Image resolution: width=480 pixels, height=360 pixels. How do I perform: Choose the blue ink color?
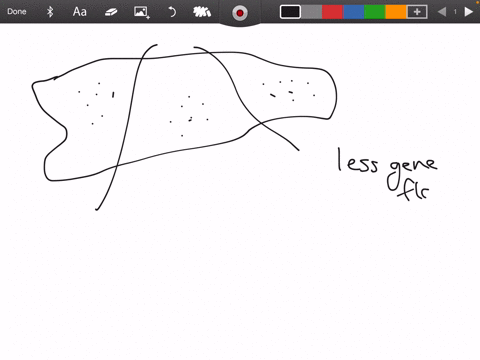[353, 12]
